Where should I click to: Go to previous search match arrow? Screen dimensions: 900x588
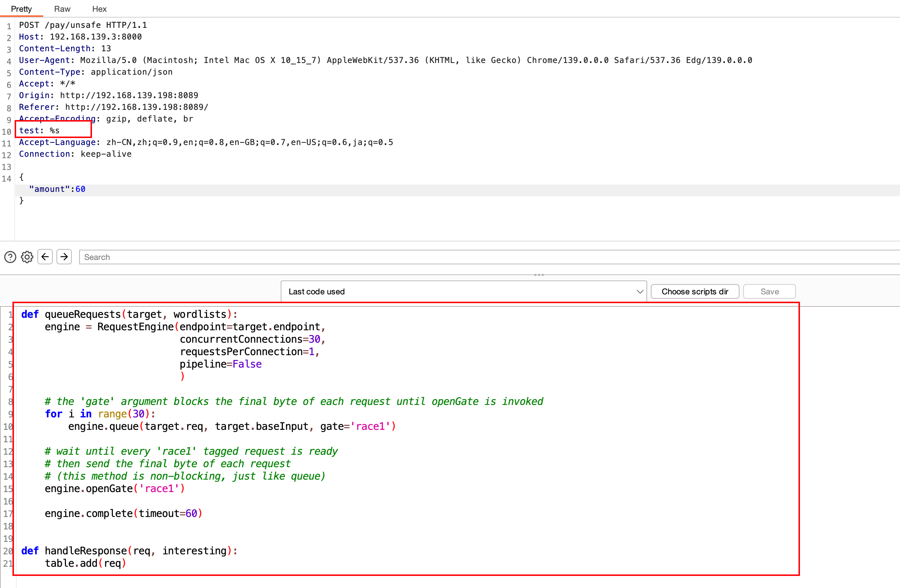(45, 257)
